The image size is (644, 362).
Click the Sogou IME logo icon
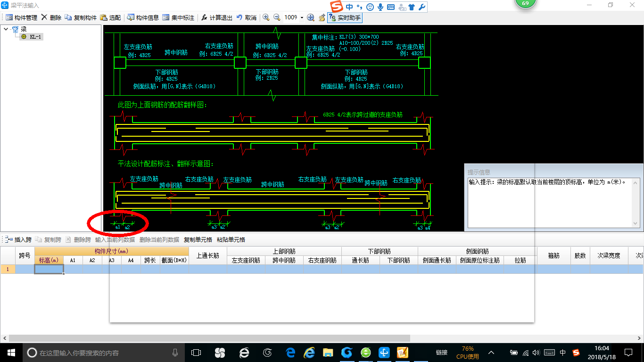pyautogui.click(x=337, y=7)
